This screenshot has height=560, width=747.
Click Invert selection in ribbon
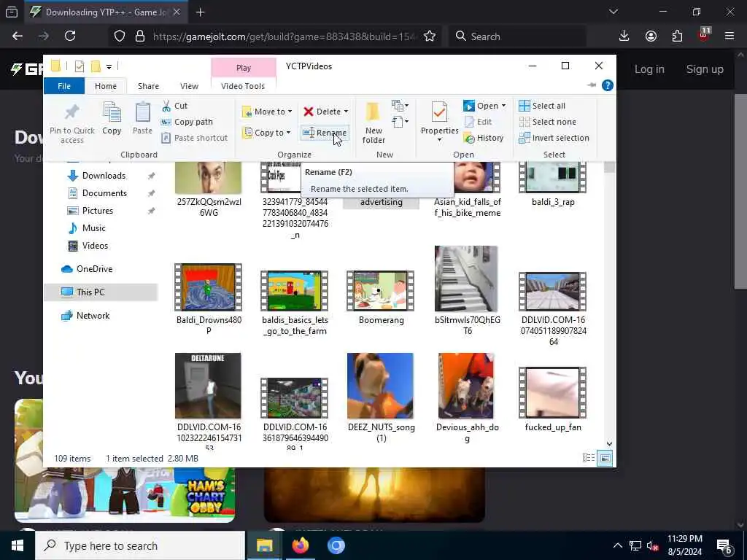554,138
